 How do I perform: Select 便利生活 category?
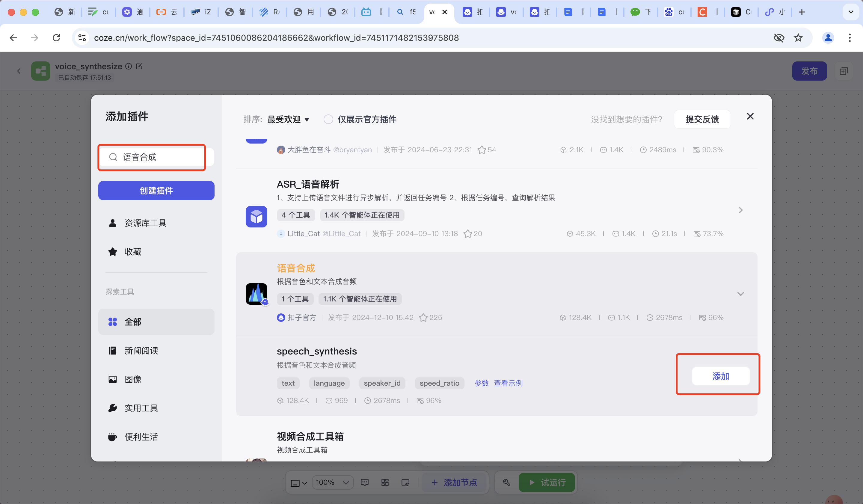156,437
